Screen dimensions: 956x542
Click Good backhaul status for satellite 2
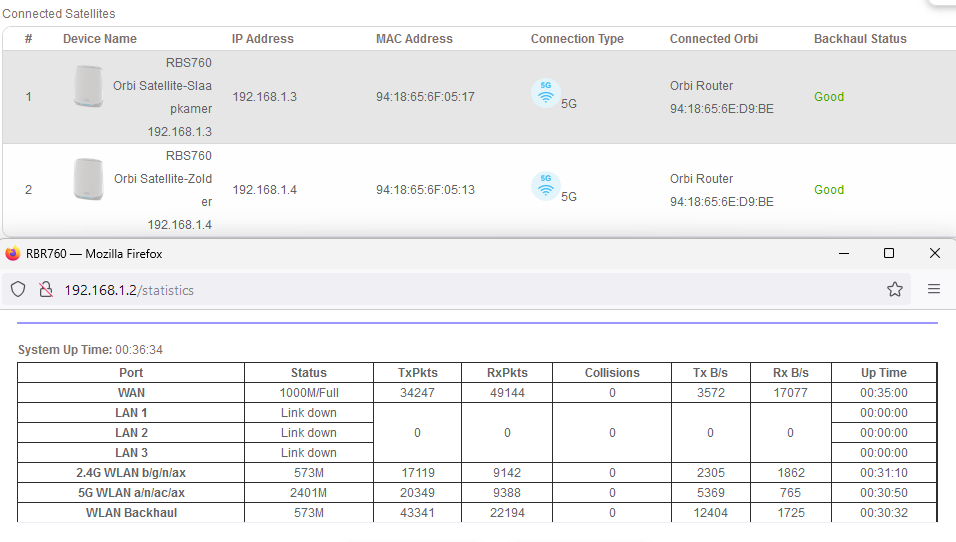[829, 190]
